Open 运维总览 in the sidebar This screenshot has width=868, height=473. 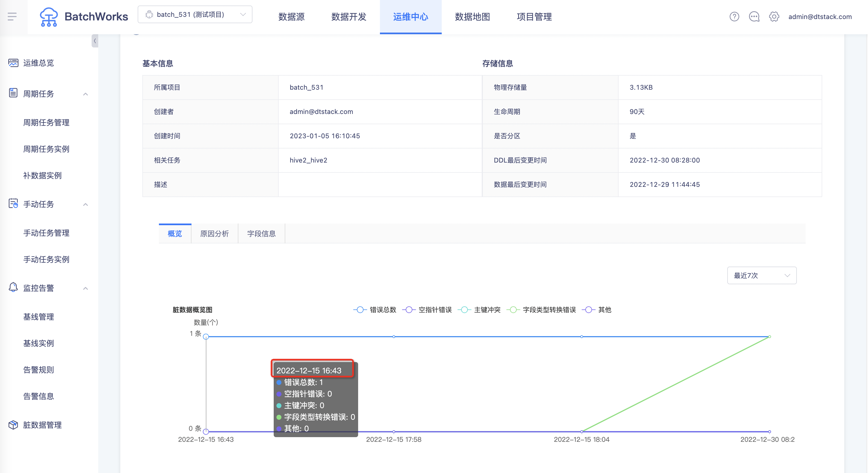(x=38, y=63)
